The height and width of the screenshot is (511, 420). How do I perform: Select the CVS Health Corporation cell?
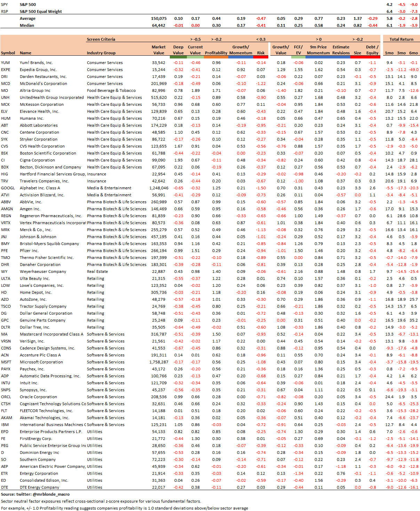(x=42, y=146)
